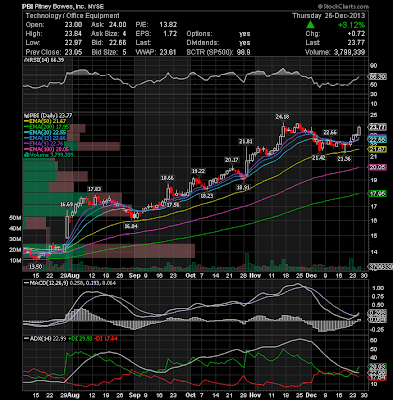393x400 pixels.
Task: Click the green 17.95 tag on price axis
Action: [x=378, y=193]
